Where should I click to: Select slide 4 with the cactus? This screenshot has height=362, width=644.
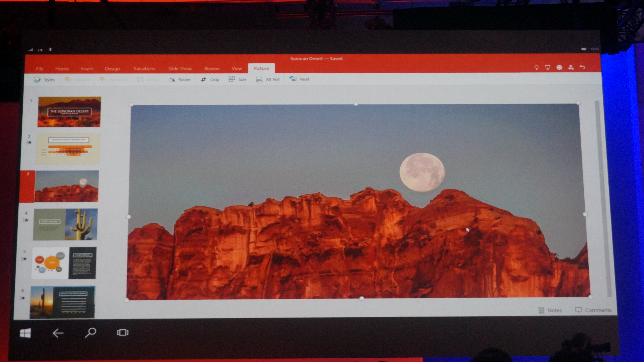65,224
